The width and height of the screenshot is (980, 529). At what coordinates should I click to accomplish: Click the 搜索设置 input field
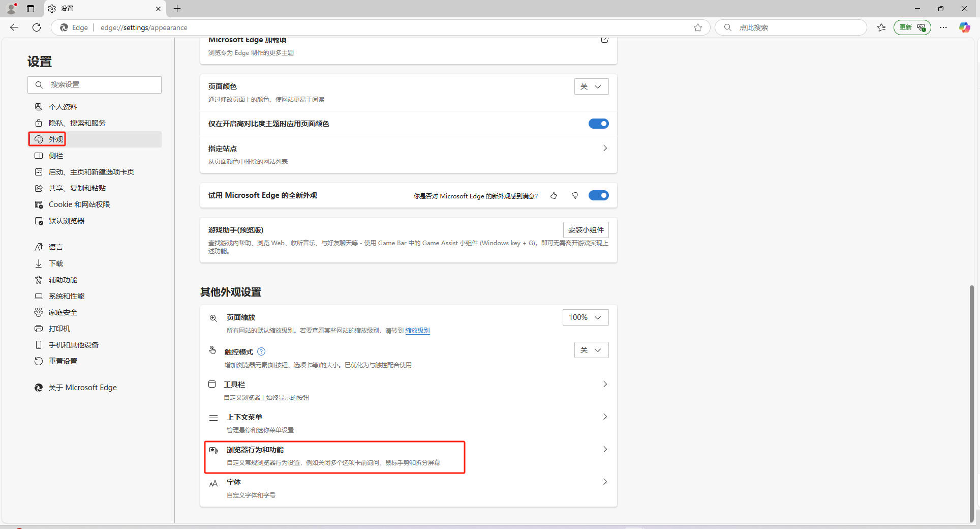95,85
